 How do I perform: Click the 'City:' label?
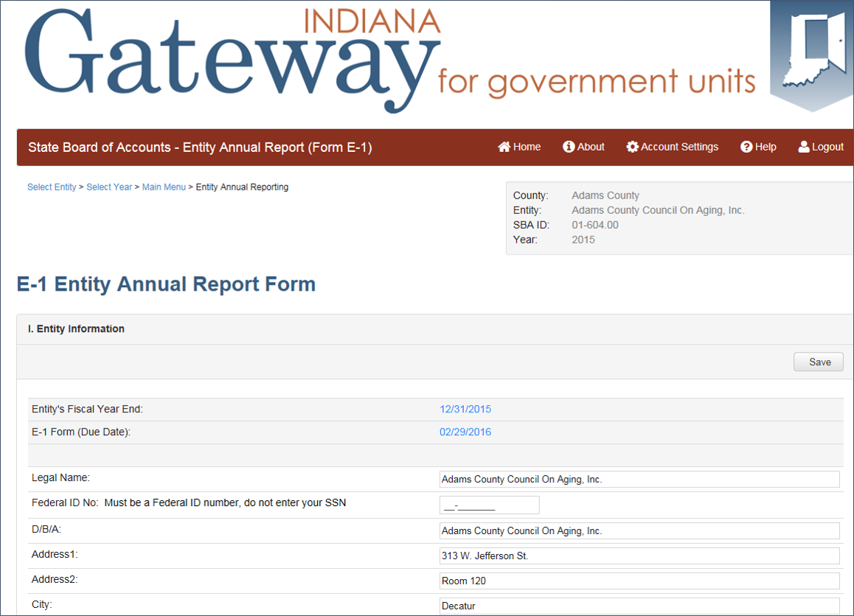[41, 604]
